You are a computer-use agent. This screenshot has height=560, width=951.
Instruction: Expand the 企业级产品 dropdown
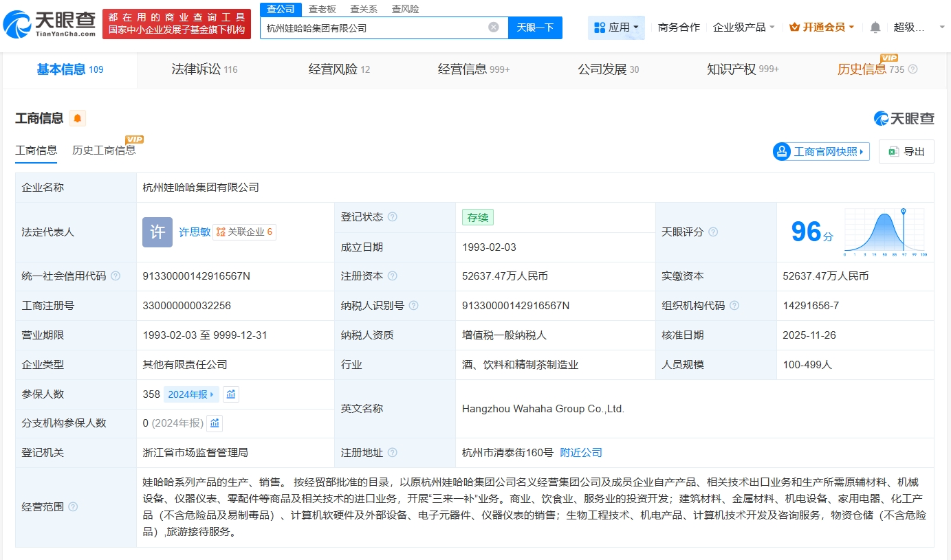[x=744, y=27]
